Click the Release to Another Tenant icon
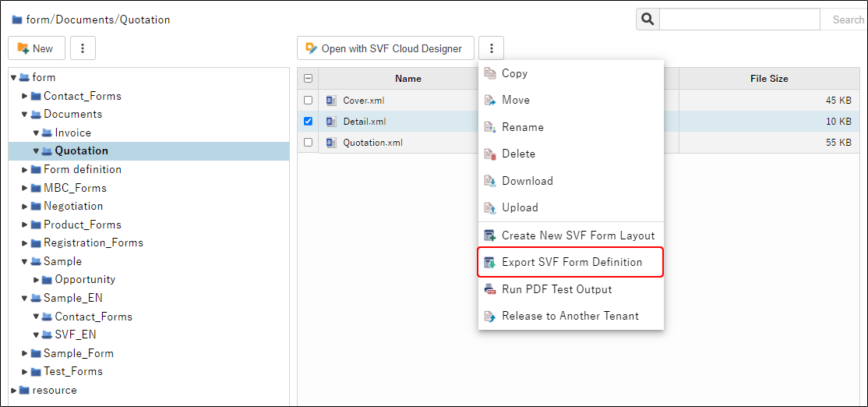 point(490,317)
